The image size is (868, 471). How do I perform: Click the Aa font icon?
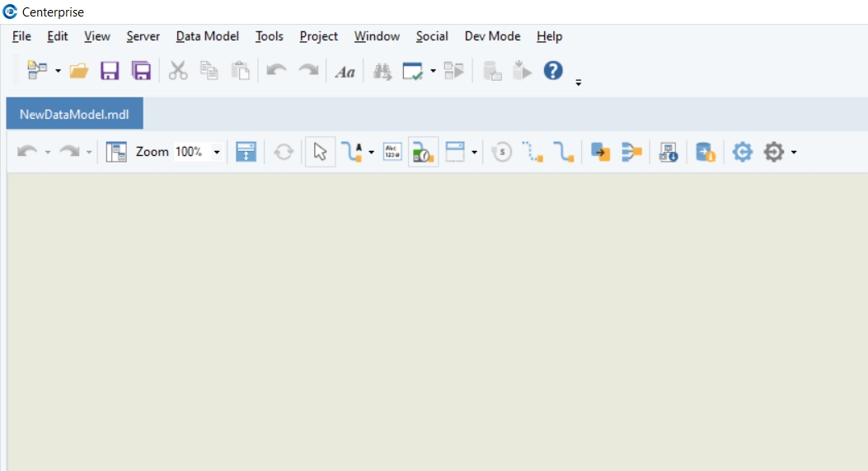click(345, 72)
